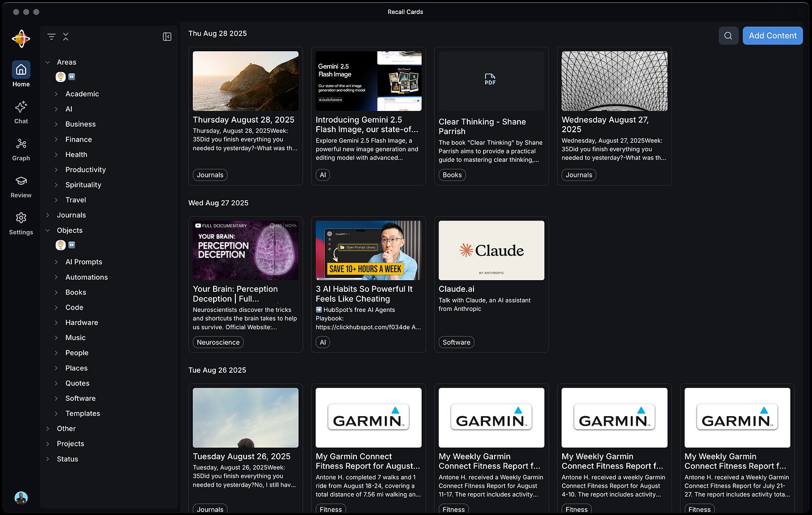
Task: Open the search button
Action: 728,36
